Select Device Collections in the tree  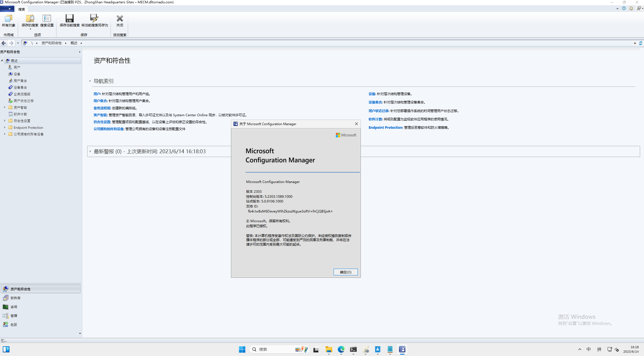[x=20, y=87]
